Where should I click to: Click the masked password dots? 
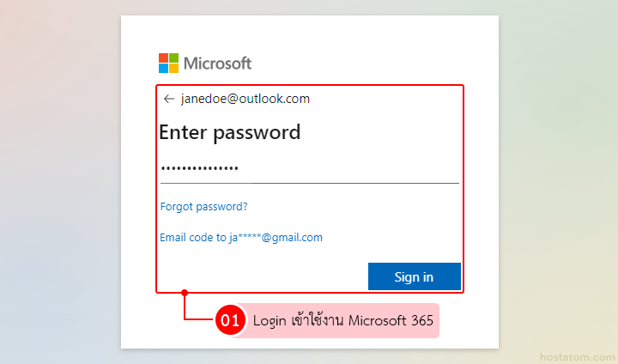[x=200, y=168]
